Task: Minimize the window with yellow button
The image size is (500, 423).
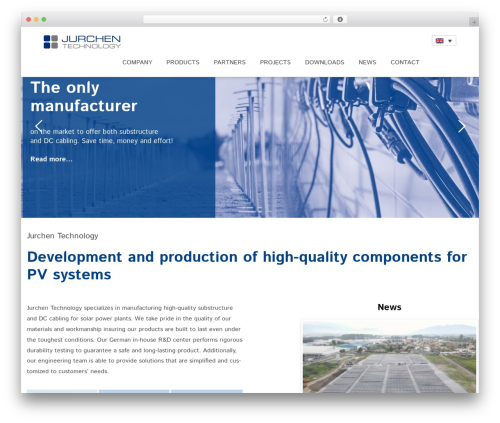Action: click(x=36, y=20)
